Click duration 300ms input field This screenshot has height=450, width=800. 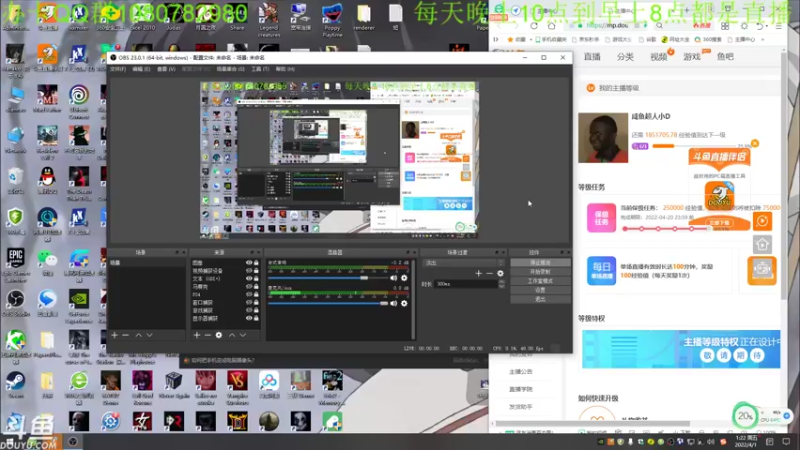click(x=466, y=284)
